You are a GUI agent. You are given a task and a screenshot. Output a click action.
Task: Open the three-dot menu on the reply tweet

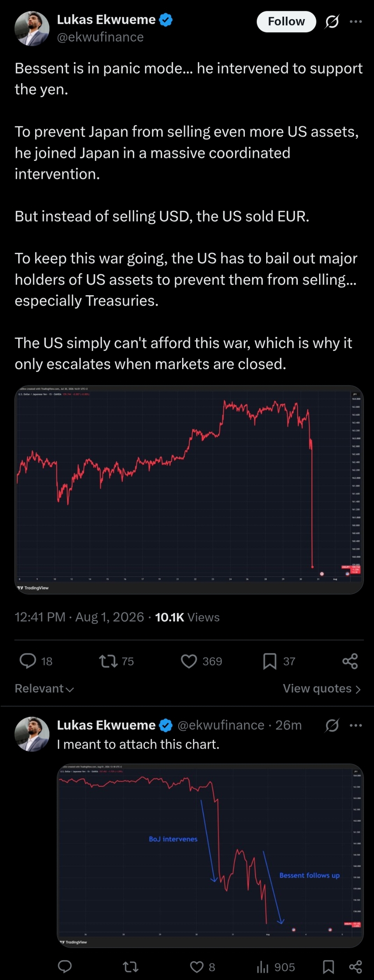[x=356, y=725]
